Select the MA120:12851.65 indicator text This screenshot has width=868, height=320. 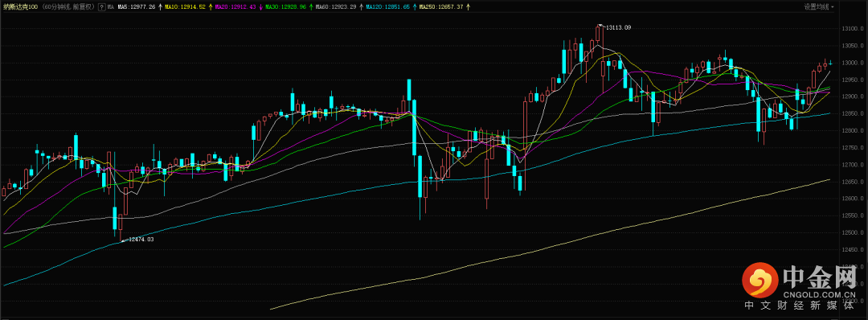(387, 7)
